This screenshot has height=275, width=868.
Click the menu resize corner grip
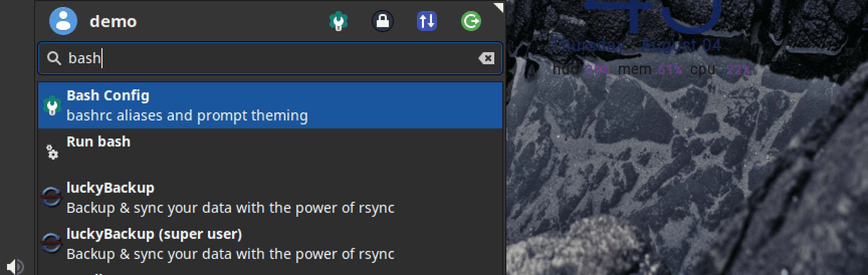[498, 7]
